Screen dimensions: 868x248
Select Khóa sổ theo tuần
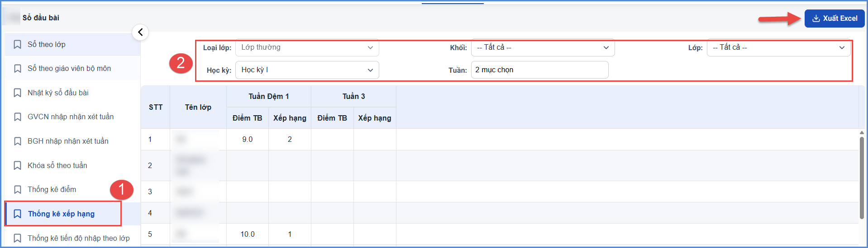click(x=72, y=165)
